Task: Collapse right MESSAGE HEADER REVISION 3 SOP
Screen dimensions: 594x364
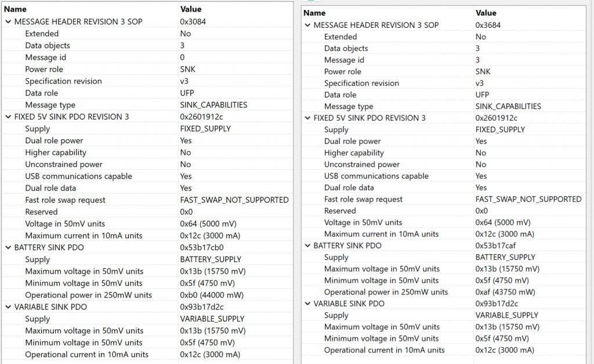Action: 307,26
